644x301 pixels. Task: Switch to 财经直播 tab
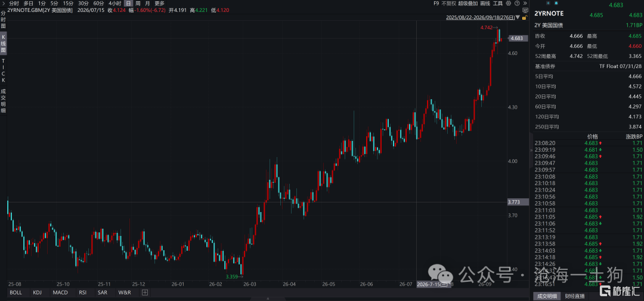[x=575, y=296]
